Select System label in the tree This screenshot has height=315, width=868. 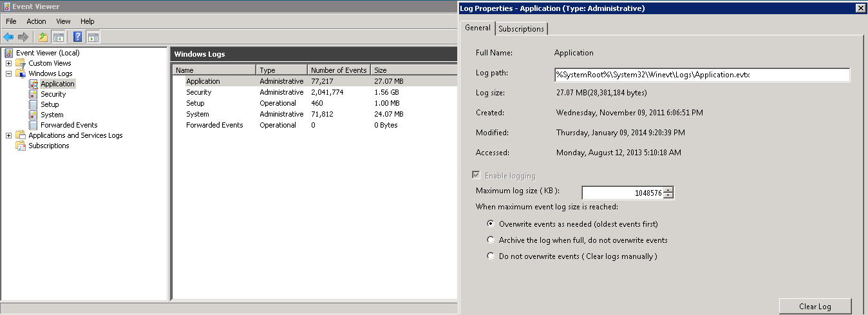[52, 115]
